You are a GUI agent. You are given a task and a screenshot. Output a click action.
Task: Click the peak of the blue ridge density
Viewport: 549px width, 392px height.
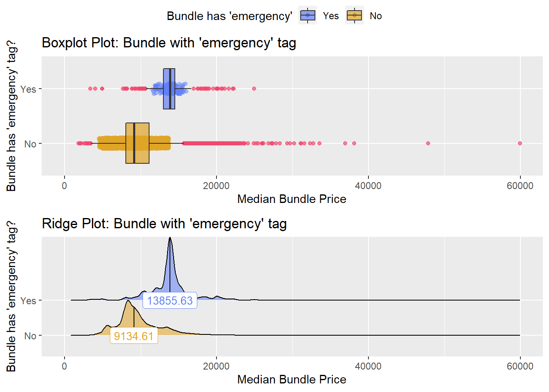[x=170, y=238]
